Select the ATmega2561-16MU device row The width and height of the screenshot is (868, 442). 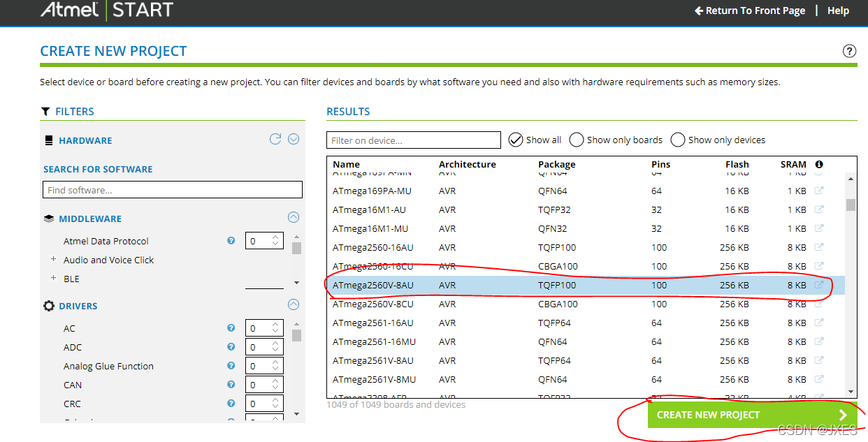tap(586, 341)
